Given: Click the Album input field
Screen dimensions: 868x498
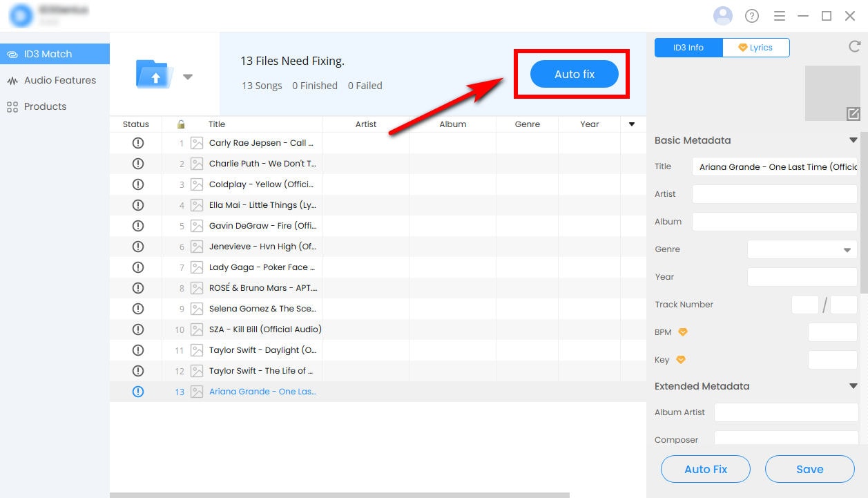Looking at the screenshot, I should point(775,222).
